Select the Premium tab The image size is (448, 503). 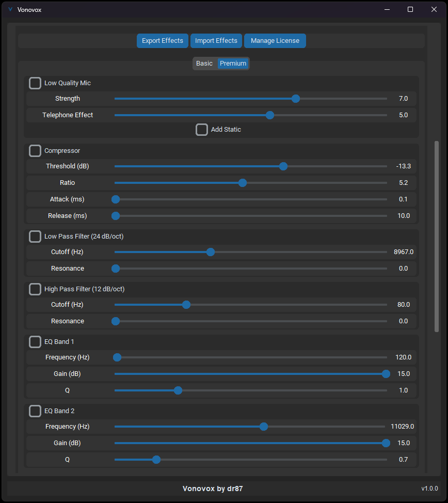pyautogui.click(x=233, y=64)
